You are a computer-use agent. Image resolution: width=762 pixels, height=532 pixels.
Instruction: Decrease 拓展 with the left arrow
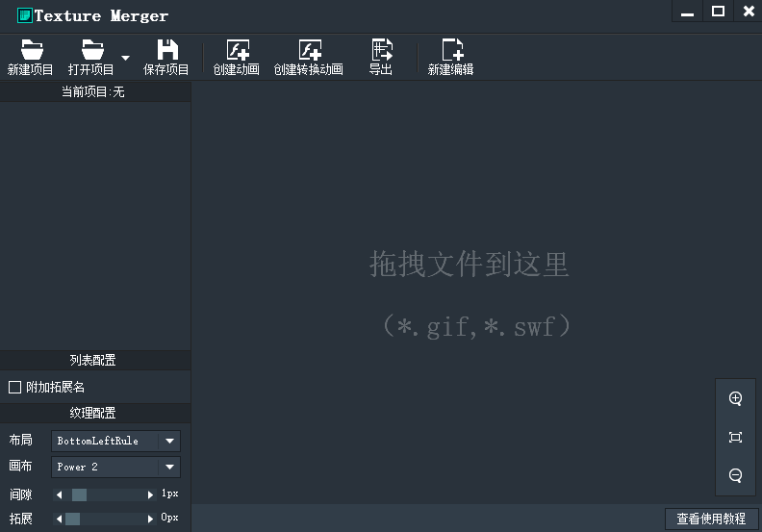tap(60, 519)
